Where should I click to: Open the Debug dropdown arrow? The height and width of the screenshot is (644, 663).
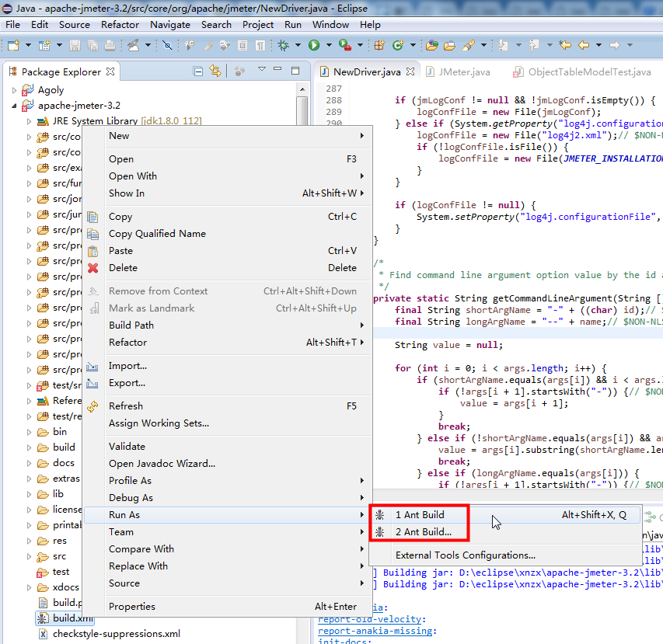tap(298, 45)
